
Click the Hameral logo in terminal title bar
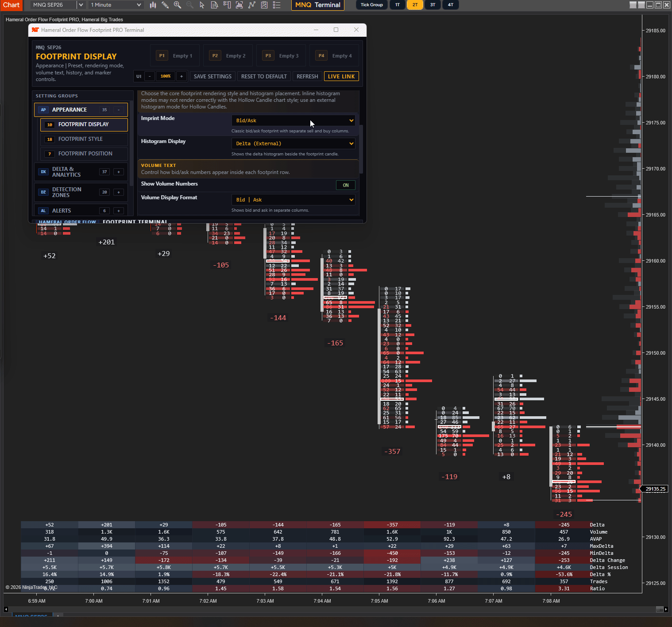pyautogui.click(x=35, y=30)
